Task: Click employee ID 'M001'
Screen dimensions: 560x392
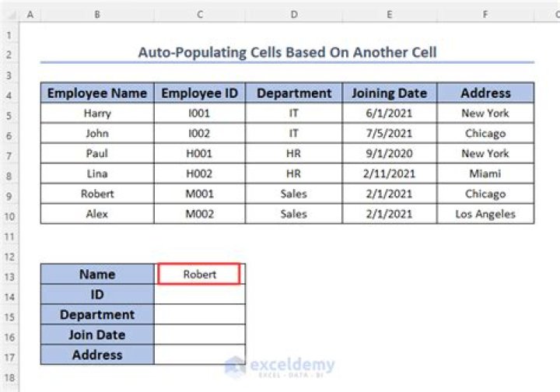Action: click(x=200, y=194)
